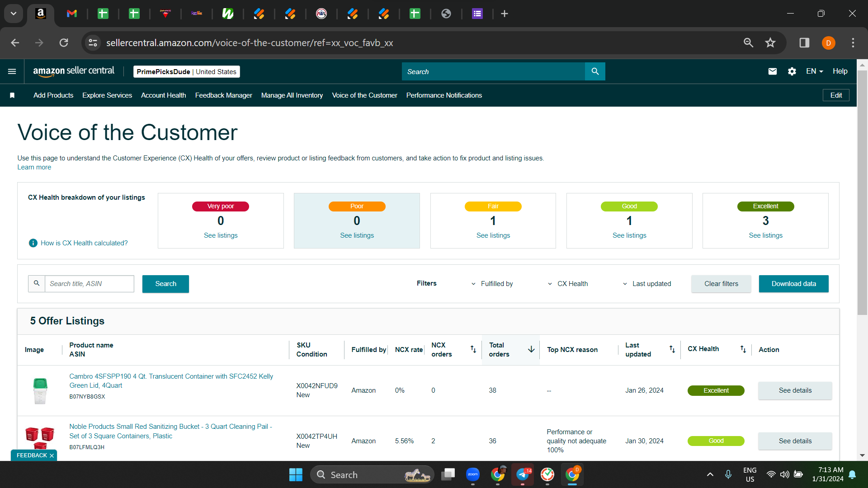Screen dimensions: 868x488
Task: Open Account Health in the favorites bar
Action: pos(164,95)
